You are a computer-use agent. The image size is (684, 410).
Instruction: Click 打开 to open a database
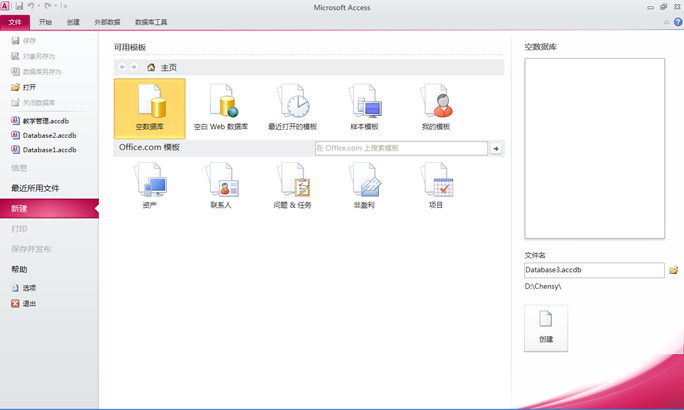24,87
